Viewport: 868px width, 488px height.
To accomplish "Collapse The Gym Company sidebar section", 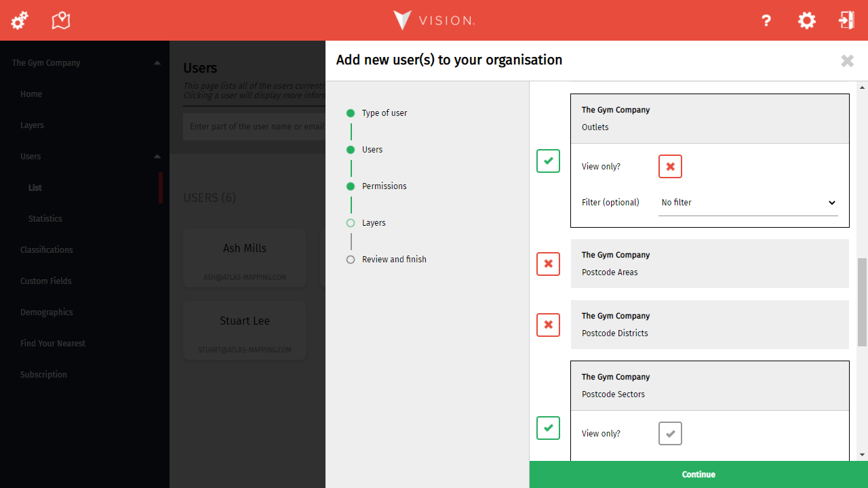I will click(157, 63).
